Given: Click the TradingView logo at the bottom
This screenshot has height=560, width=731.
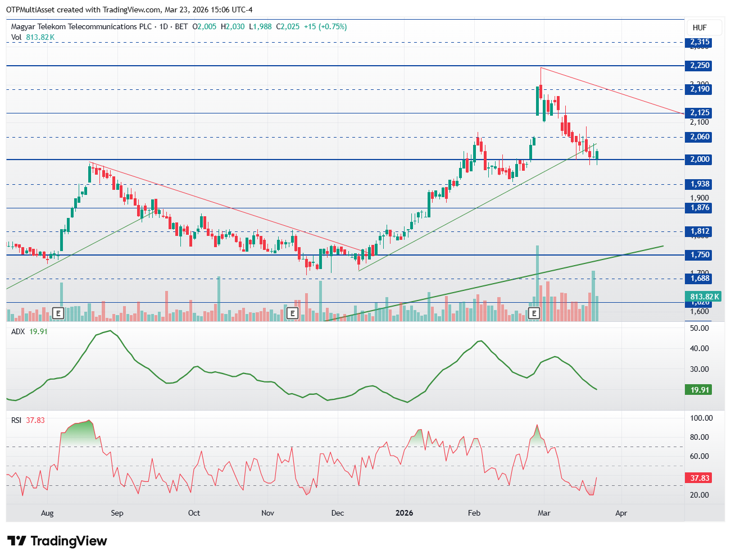Looking at the screenshot, I should point(57,541).
